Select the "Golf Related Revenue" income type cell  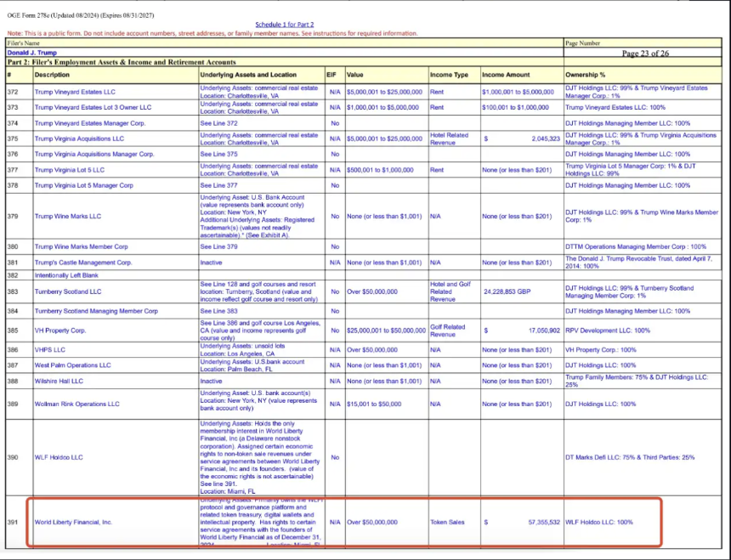(447, 330)
